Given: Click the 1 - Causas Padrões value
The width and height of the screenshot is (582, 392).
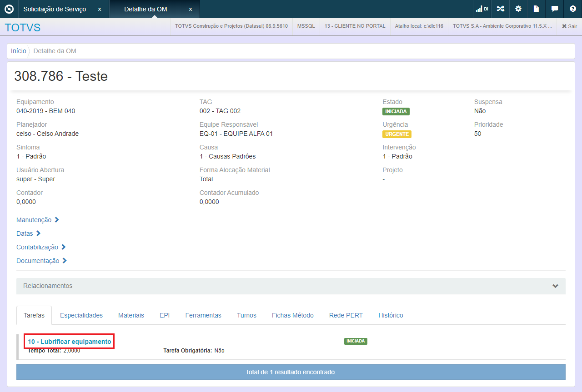Looking at the screenshot, I should tap(228, 156).
